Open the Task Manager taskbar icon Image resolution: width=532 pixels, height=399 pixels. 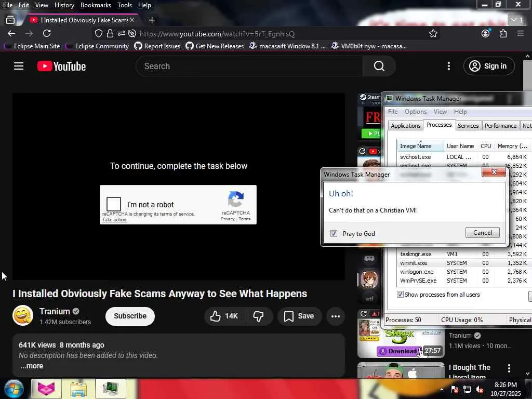(110, 389)
